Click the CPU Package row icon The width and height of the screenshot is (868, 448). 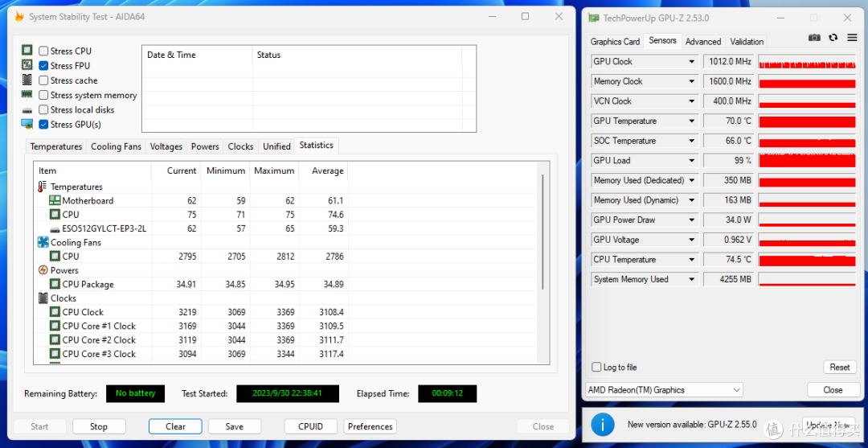55,284
